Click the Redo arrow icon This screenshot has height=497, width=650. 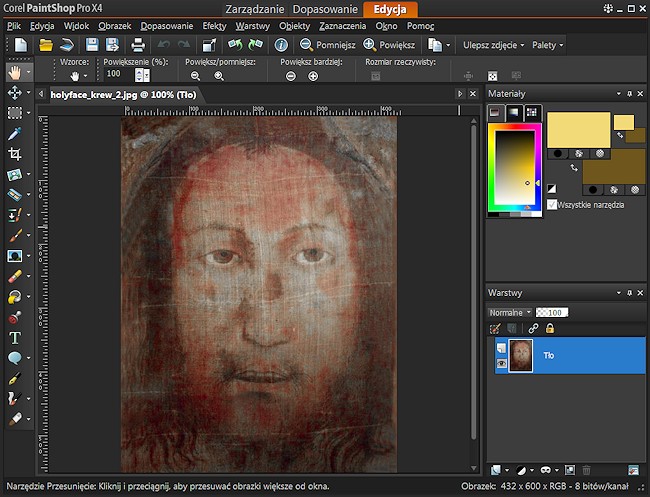point(184,44)
